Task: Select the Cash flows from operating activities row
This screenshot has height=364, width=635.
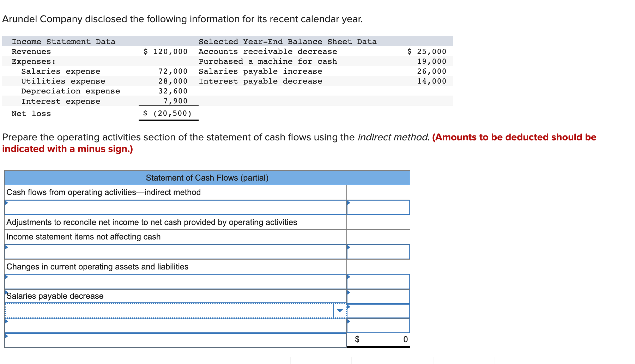Action: pyautogui.click(x=175, y=192)
